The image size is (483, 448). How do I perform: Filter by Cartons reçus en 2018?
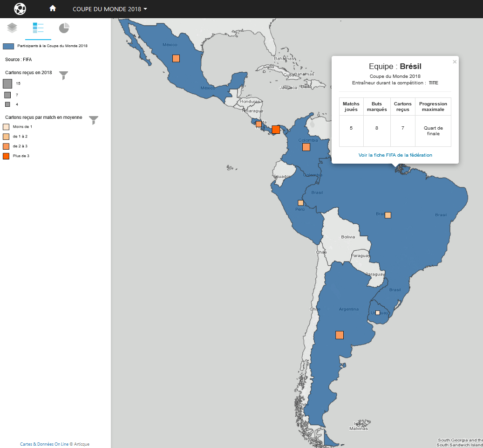point(64,76)
